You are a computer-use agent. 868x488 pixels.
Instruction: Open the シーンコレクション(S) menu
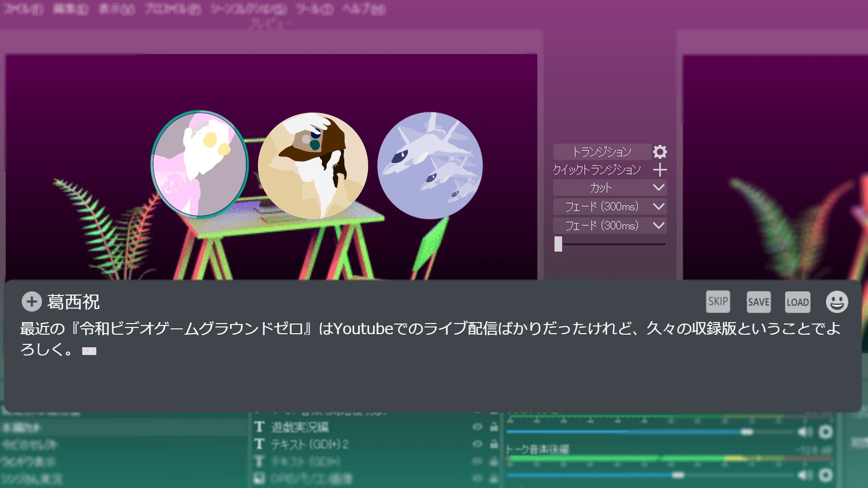(249, 9)
